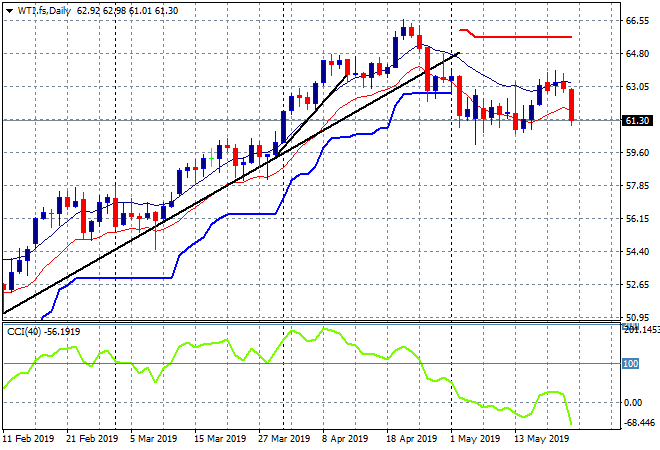
Task: Select the CCI 100 level label
Action: [631, 363]
